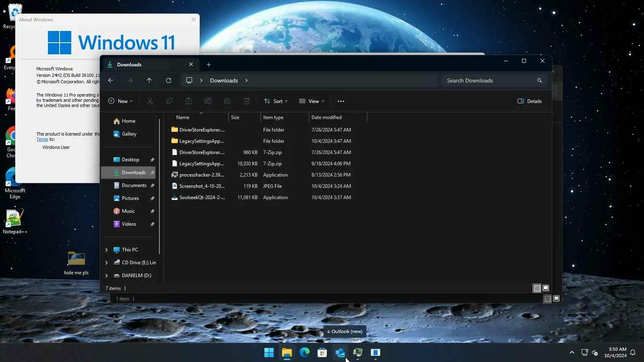This screenshot has height=362, width=644.
Task: Select the Microsoft Edge desktop shortcut
Action: [x=15, y=183]
